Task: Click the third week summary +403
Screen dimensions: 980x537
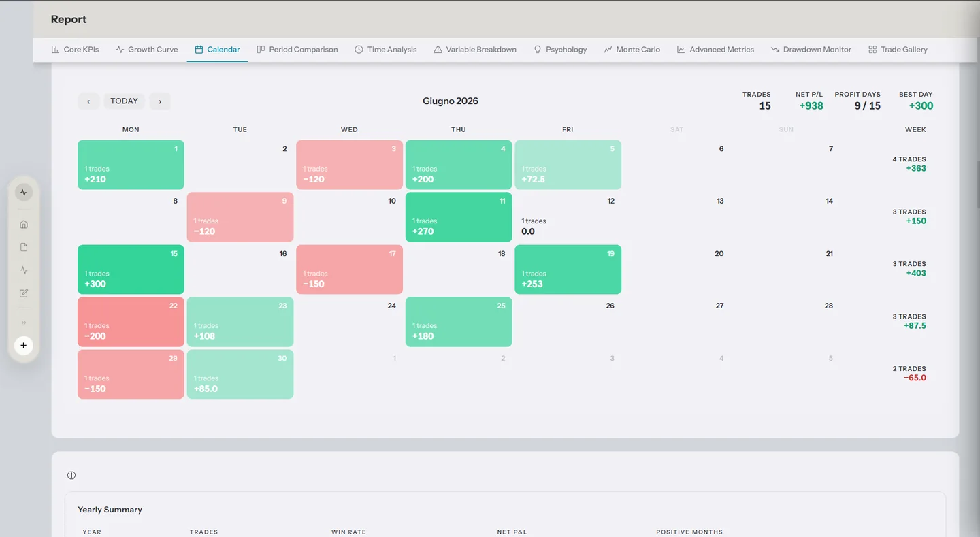Action: click(x=916, y=273)
